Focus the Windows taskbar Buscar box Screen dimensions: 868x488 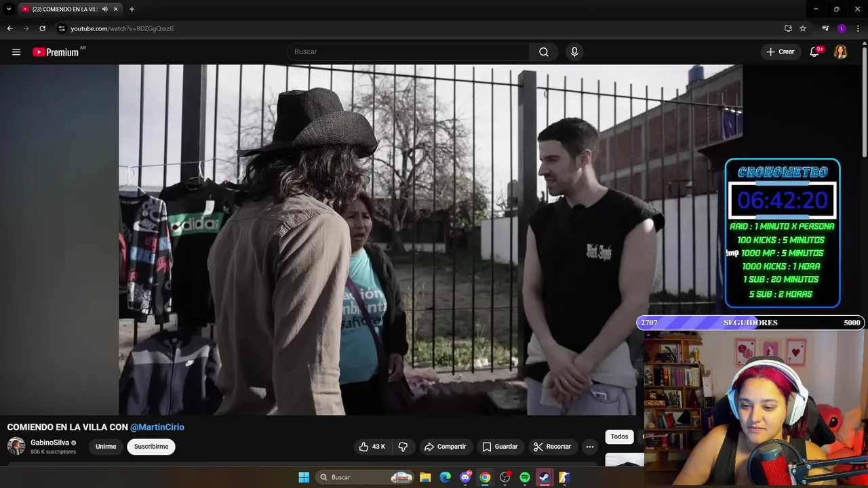(366, 477)
